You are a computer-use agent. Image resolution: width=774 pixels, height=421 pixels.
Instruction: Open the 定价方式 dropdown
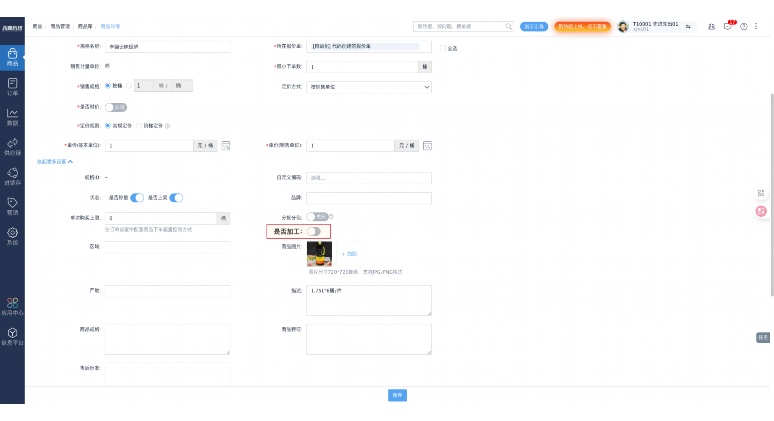[369, 87]
